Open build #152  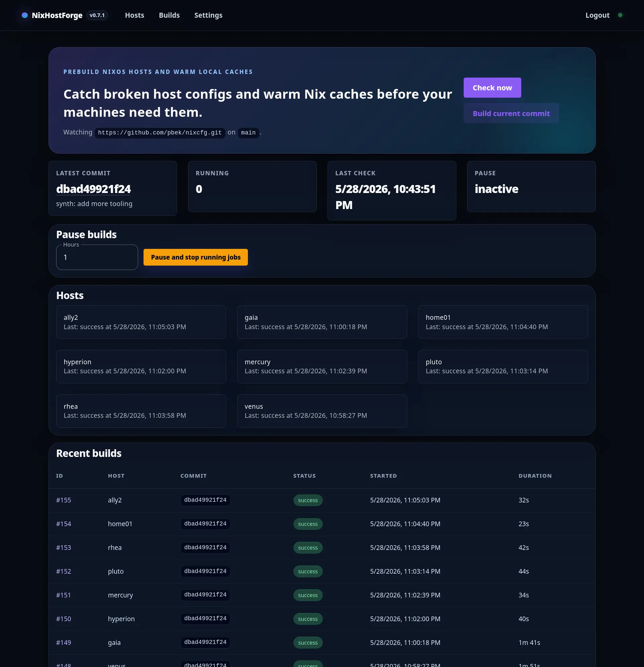point(64,571)
